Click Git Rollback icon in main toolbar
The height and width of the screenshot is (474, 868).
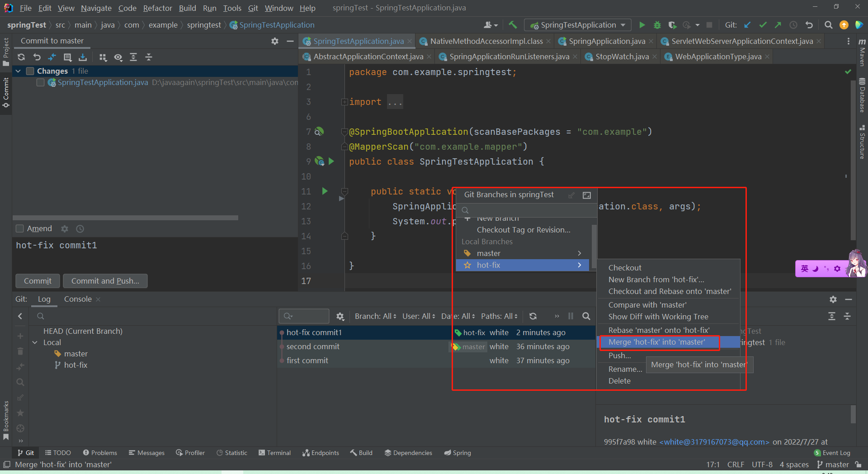click(809, 25)
